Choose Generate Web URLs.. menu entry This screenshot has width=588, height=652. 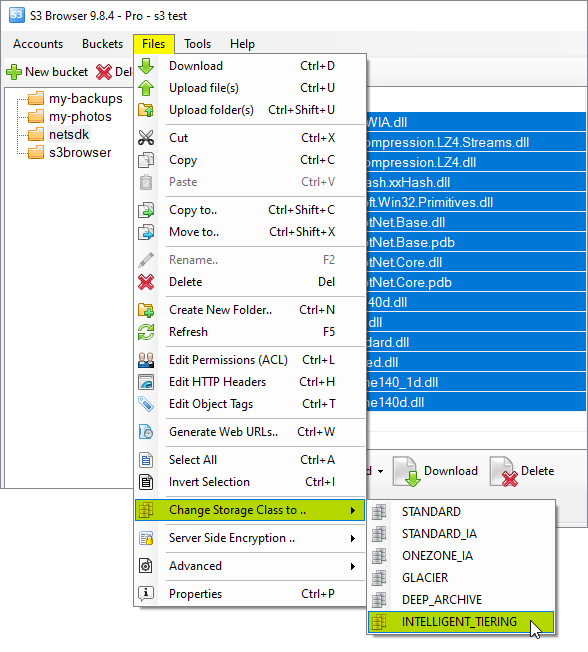coord(250,432)
